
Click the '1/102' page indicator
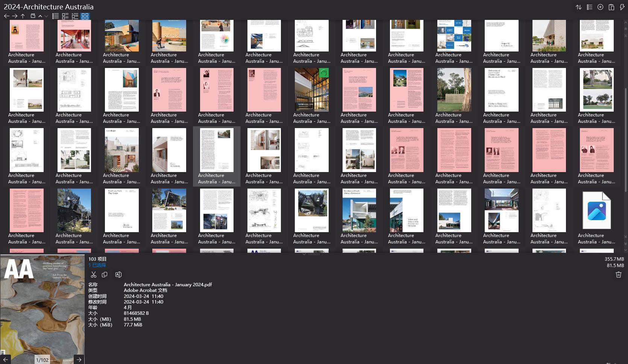coord(42,359)
